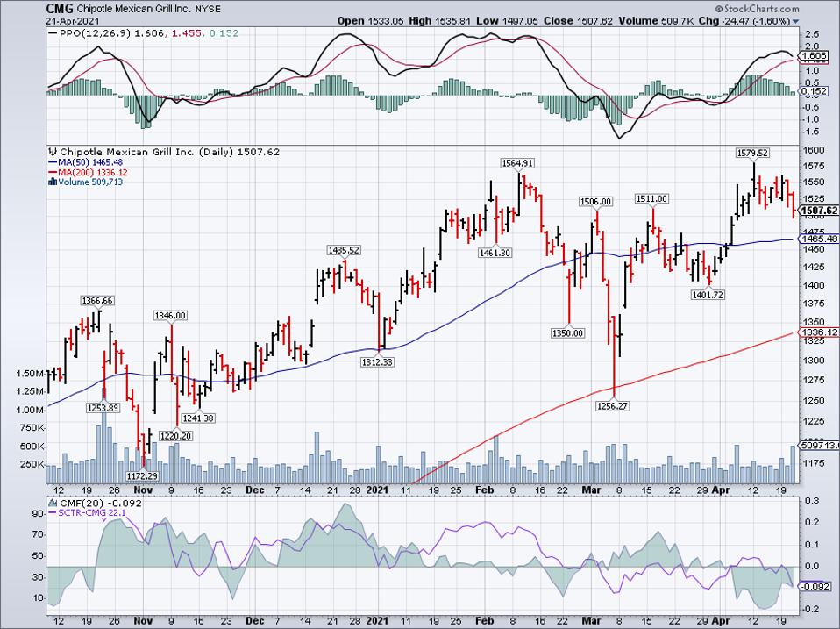Click the 1172.29 November low label
Screen dimensions: 840x629
click(x=142, y=475)
